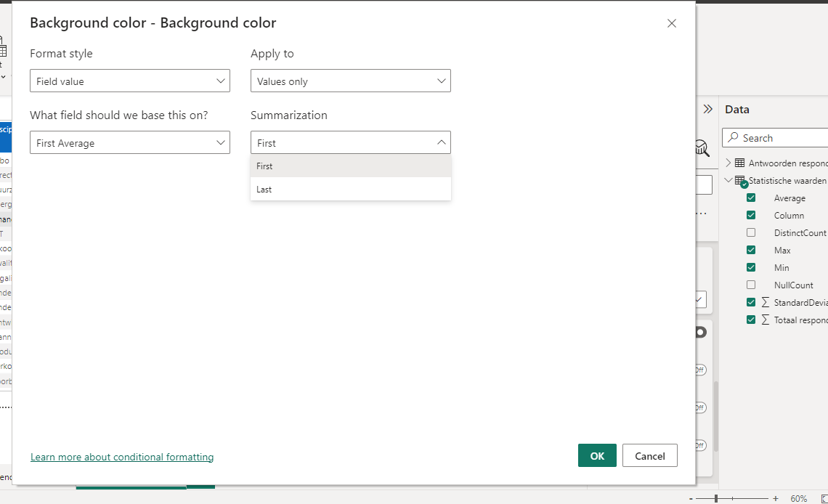The height and width of the screenshot is (504, 828).
Task: Confirm with the OK button
Action: (x=597, y=455)
